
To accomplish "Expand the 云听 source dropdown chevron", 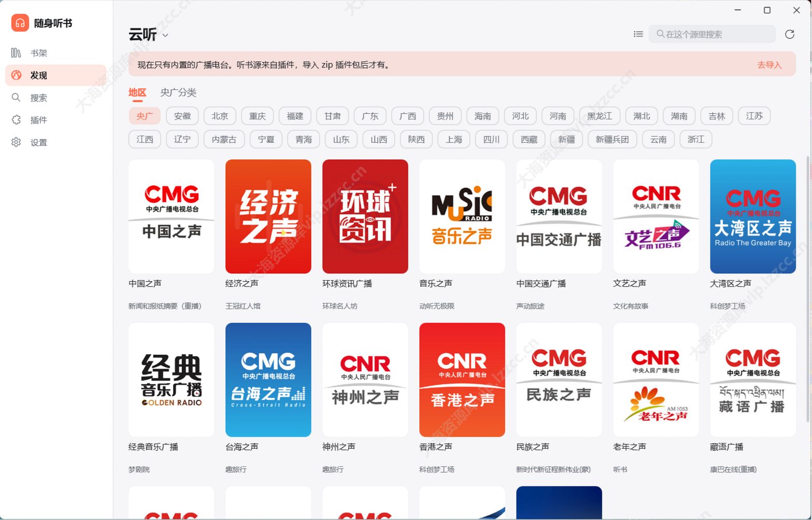I will click(x=165, y=35).
